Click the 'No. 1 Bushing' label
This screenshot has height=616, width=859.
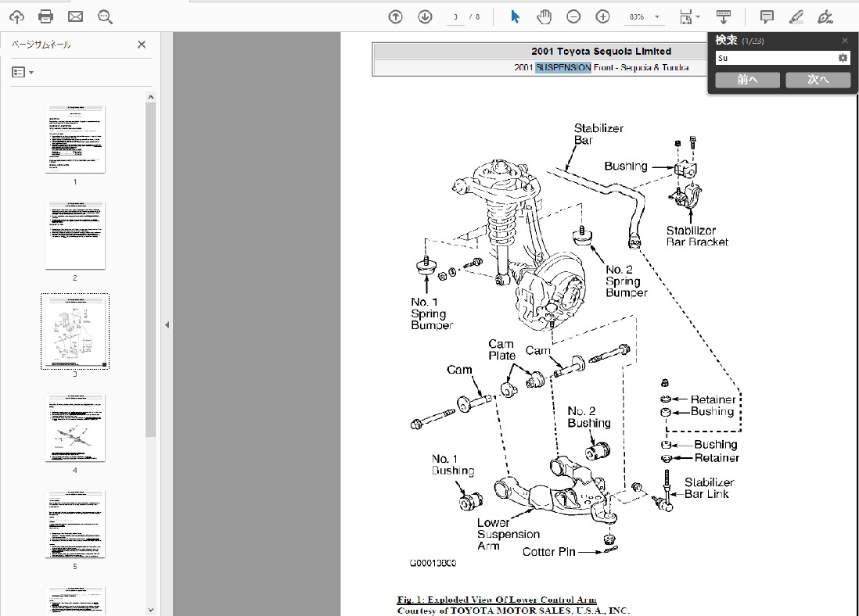tap(452, 465)
